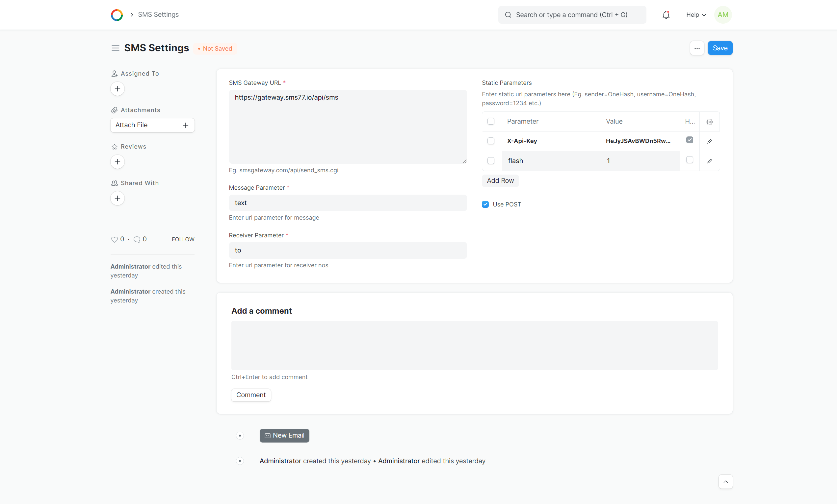The width and height of the screenshot is (837, 504).
Task: Open the Help dropdown menu
Action: pyautogui.click(x=696, y=15)
